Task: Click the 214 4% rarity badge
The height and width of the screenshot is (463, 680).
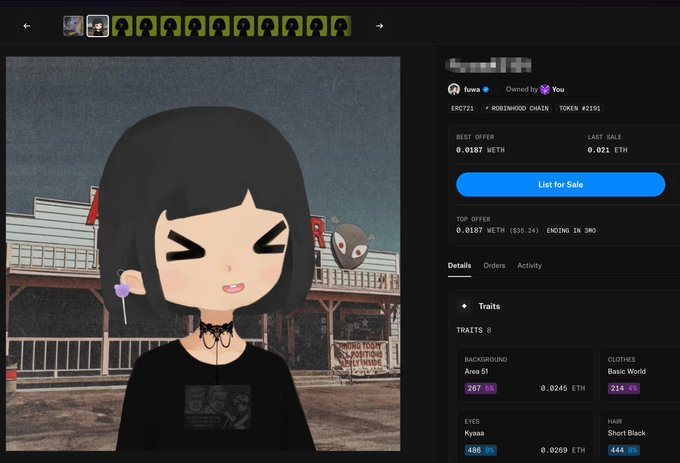Action: click(624, 388)
